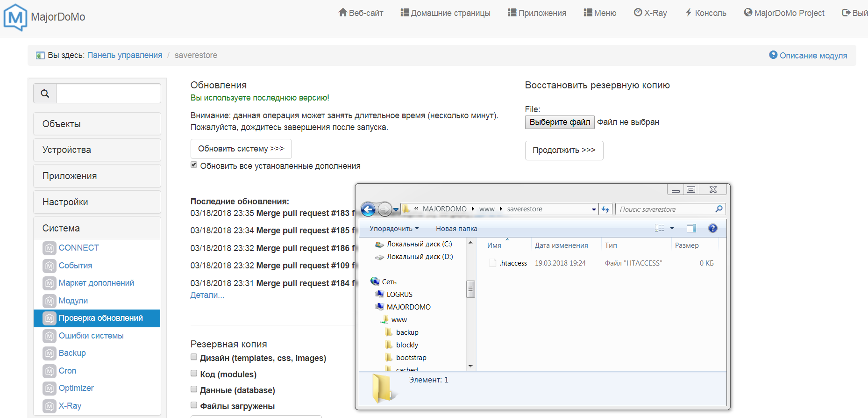
Task: Open the 'Приложения' top menu
Action: point(537,13)
